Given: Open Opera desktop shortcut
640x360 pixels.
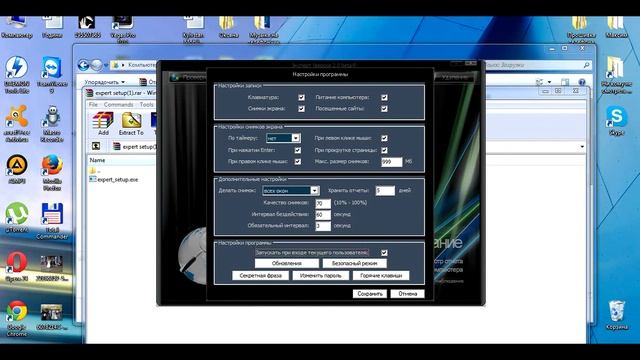Looking at the screenshot, I should [x=16, y=266].
